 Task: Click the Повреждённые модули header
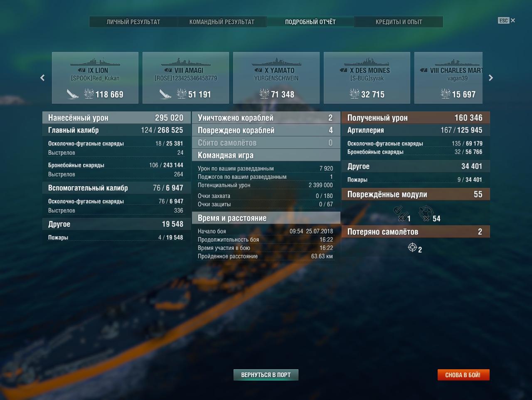416,194
